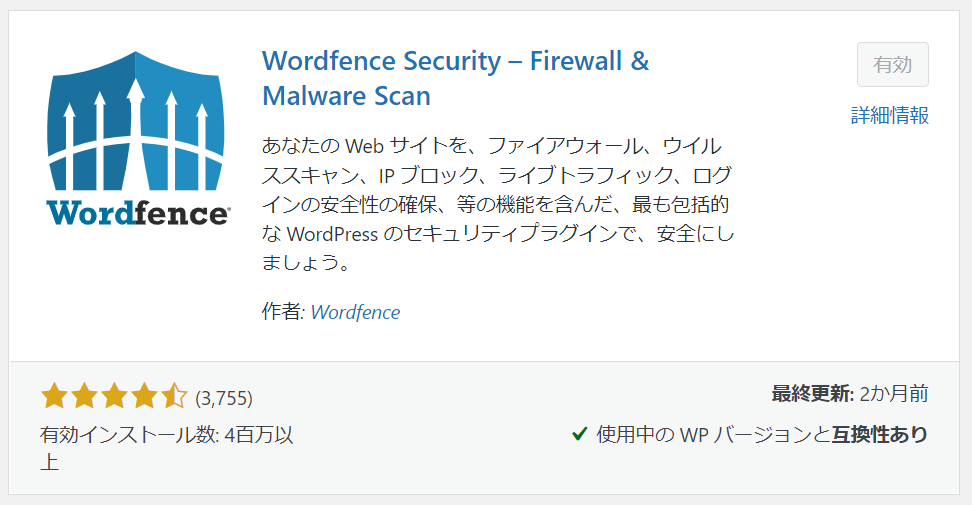This screenshot has height=505, width=972.
Task: Click the 互換性あり compatibility text
Action: [880, 434]
